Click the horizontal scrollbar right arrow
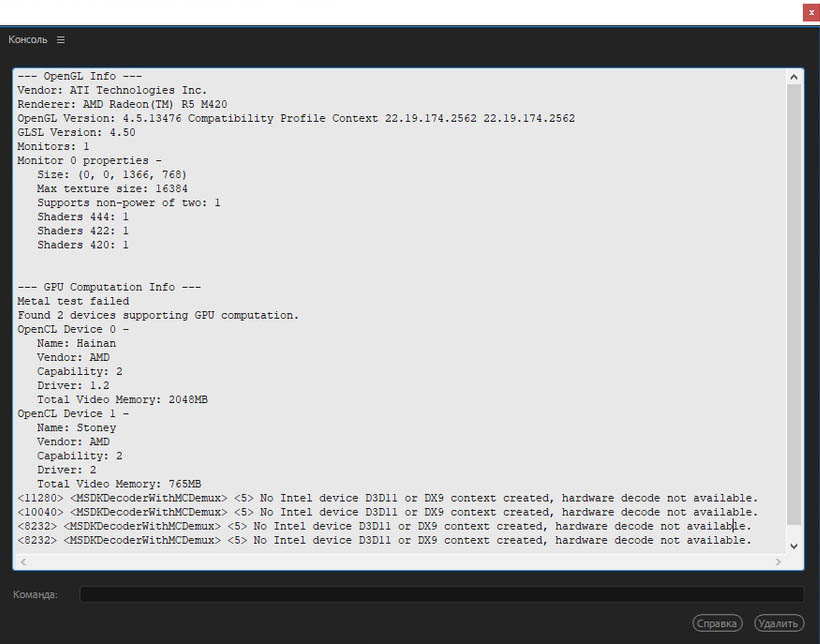 click(778, 562)
